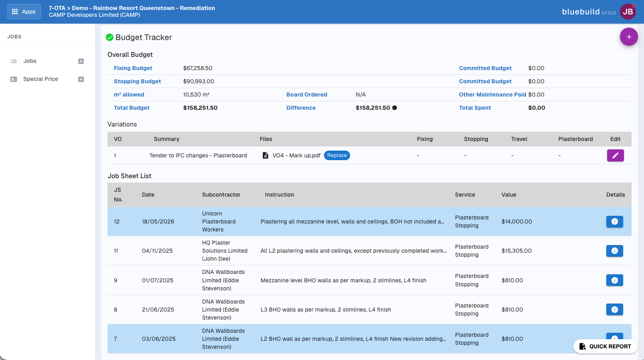Select Special Price in the sidebar
The width and height of the screenshot is (644, 360).
click(x=41, y=79)
